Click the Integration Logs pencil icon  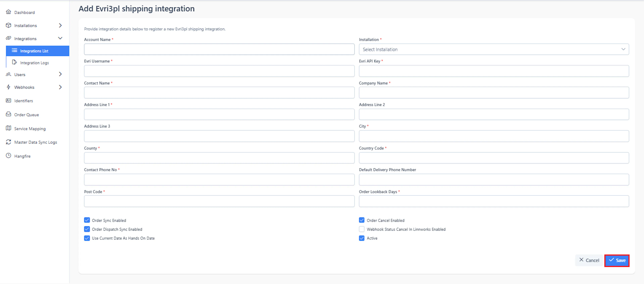14,62
